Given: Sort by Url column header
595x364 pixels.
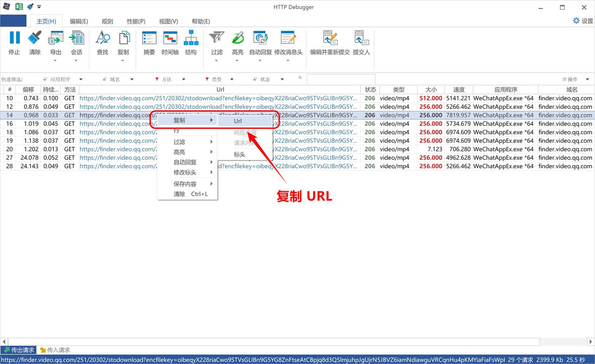Looking at the screenshot, I should (x=220, y=90).
